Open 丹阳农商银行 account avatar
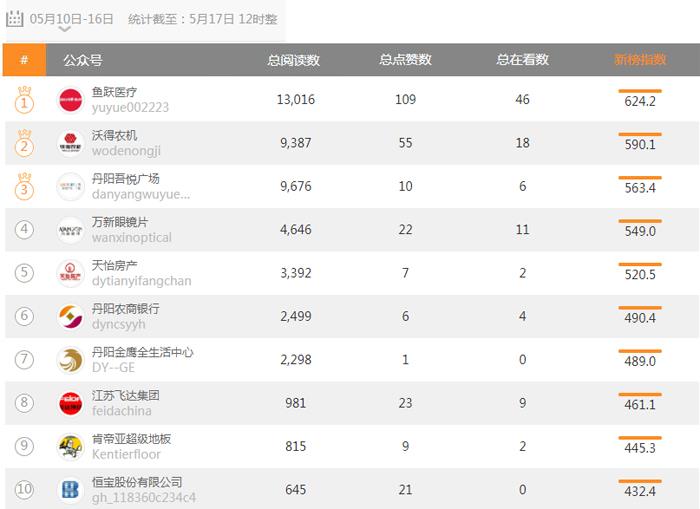 click(x=71, y=316)
